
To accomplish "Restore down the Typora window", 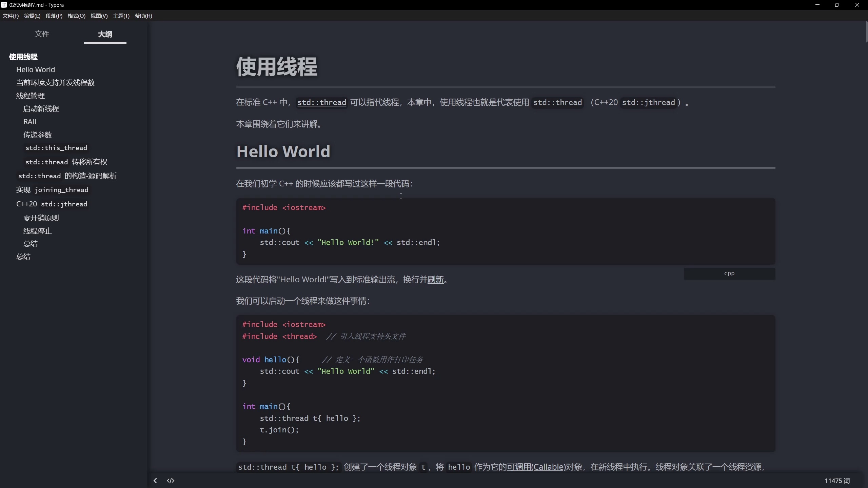I will tap(837, 5).
